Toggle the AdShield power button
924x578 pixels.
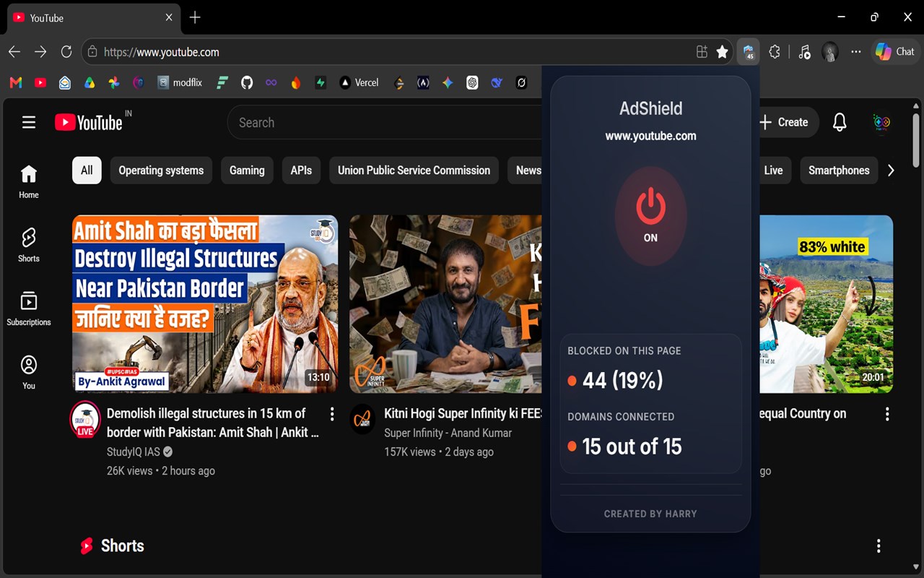[650, 215]
